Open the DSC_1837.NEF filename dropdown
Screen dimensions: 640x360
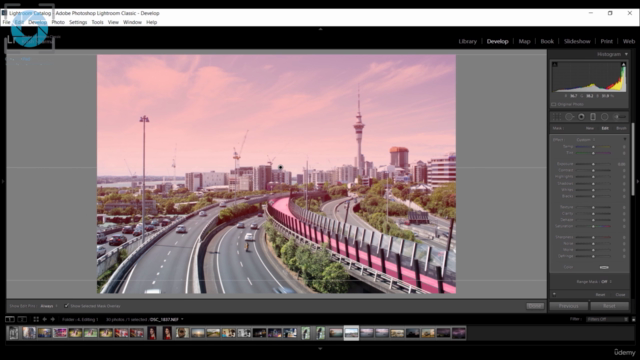tap(167, 319)
